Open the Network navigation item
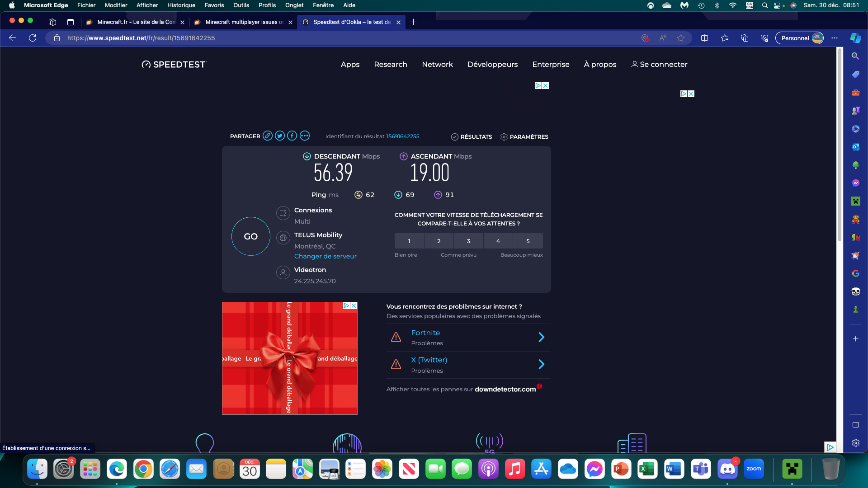This screenshot has width=868, height=488. click(x=437, y=64)
